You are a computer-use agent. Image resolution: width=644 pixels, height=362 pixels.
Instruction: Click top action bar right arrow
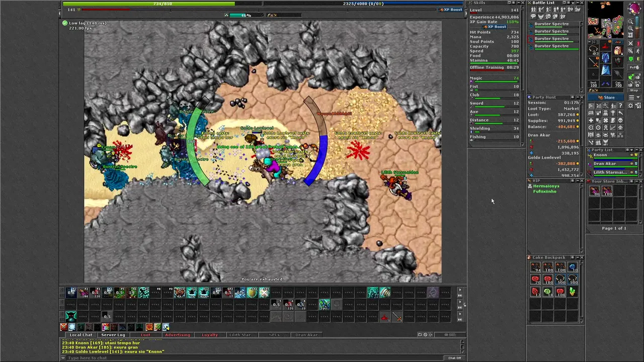click(460, 290)
